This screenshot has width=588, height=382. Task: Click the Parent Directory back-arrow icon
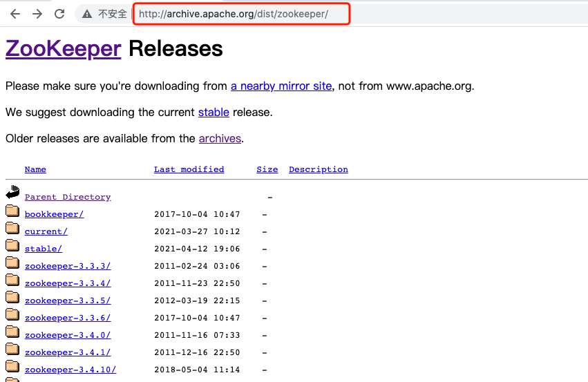[12, 192]
